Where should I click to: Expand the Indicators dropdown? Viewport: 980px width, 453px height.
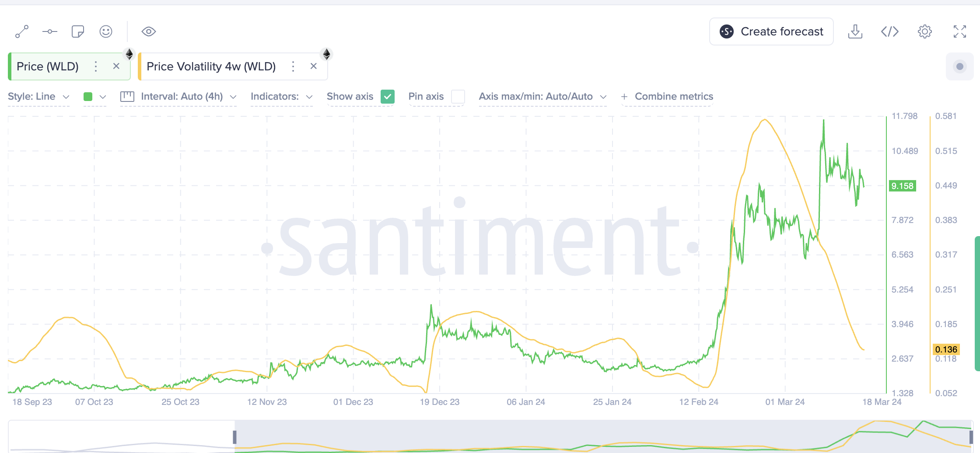click(282, 97)
